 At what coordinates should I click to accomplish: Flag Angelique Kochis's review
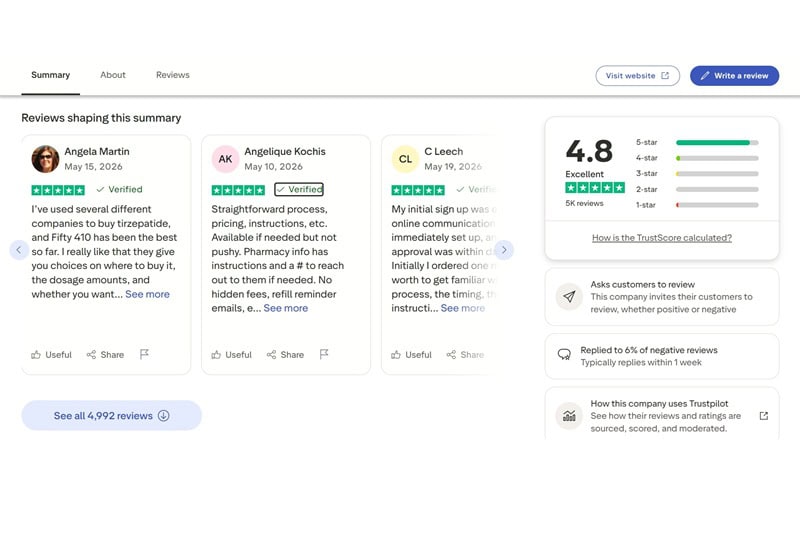point(324,354)
